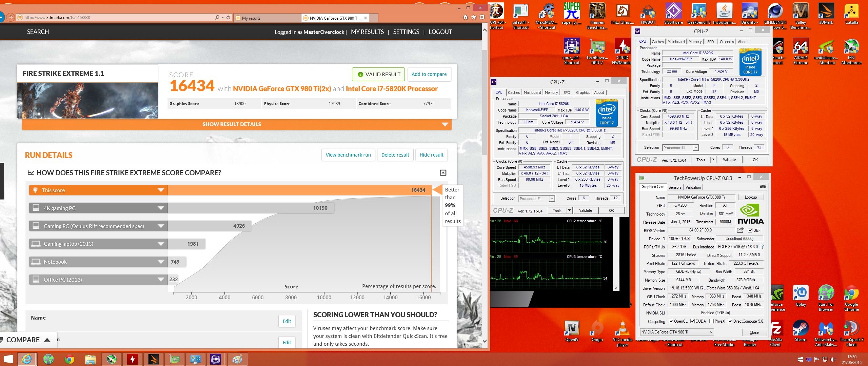The width and height of the screenshot is (868, 366).
Task: Switch to the My results browser tab
Action: (267, 18)
